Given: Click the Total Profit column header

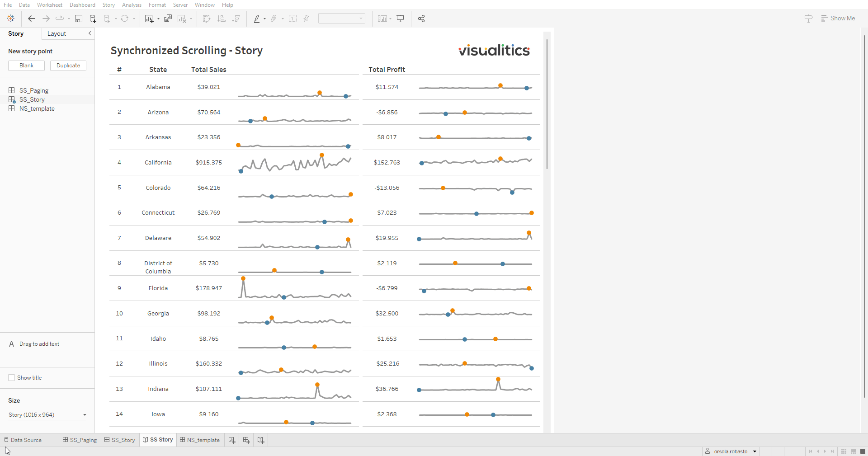Looking at the screenshot, I should click(x=387, y=70).
